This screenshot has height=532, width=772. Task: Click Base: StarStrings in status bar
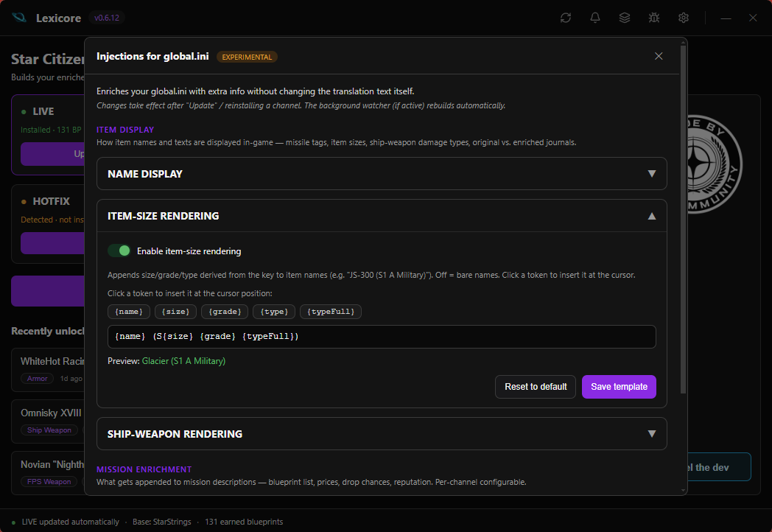161,522
